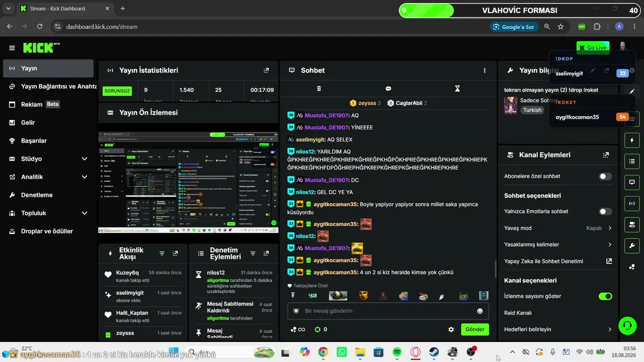This screenshot has height=362, width=644.
Task: Open the green headset support button
Action: tap(627, 325)
